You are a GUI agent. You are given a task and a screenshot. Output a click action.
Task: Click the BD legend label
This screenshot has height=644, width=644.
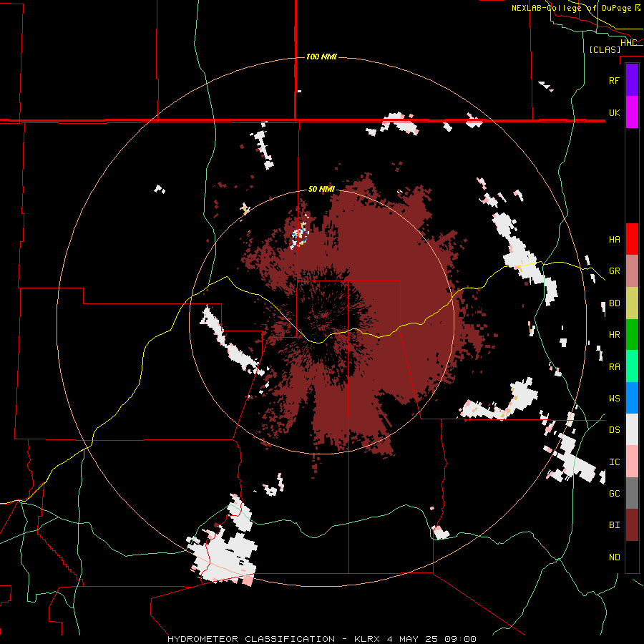point(614,303)
